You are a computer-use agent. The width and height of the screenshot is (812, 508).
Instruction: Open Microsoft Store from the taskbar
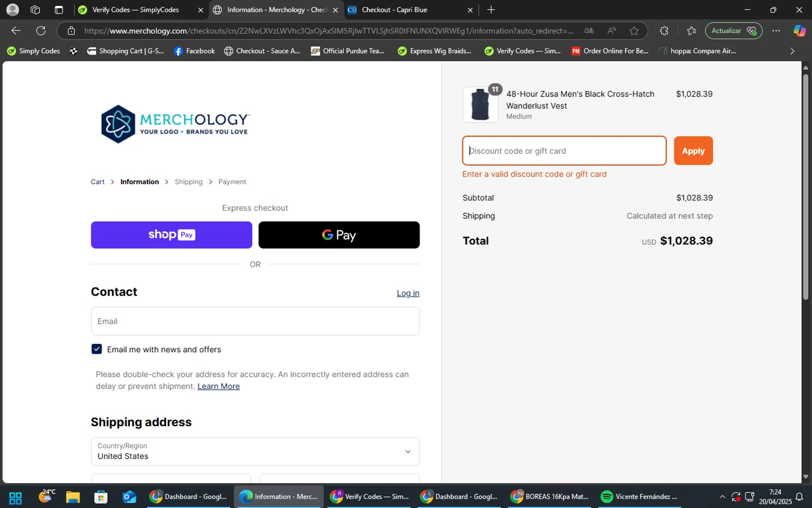[101, 497]
